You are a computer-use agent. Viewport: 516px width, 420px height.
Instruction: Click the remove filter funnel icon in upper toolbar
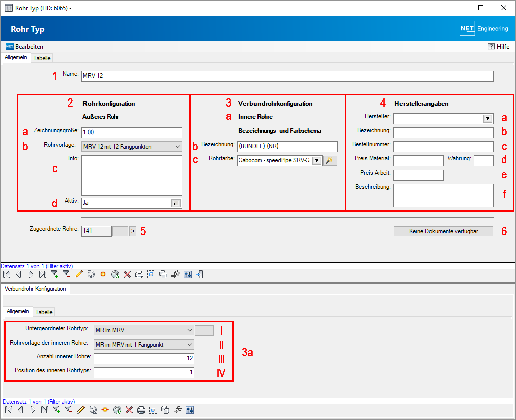(66, 274)
